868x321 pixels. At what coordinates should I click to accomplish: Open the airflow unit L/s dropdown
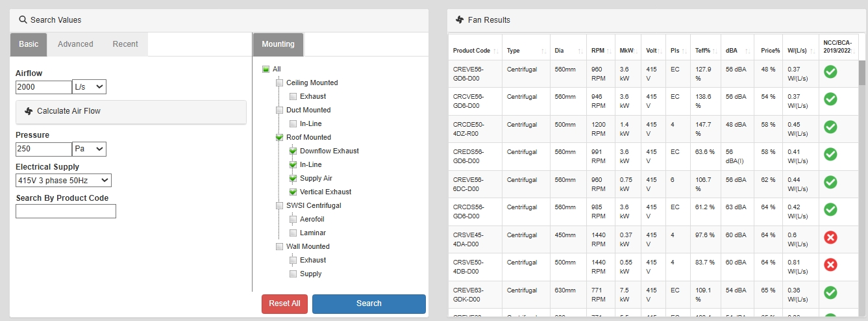[x=89, y=87]
